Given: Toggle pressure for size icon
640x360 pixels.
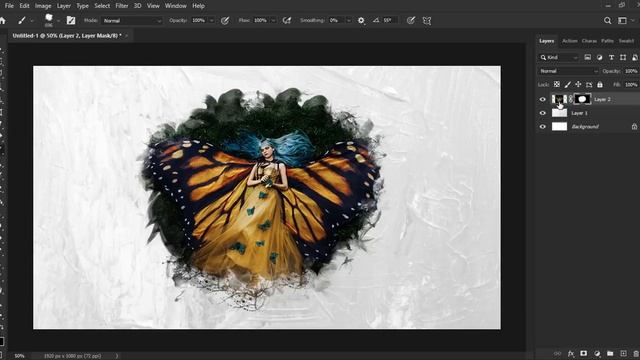Looking at the screenshot, I should point(411,20).
